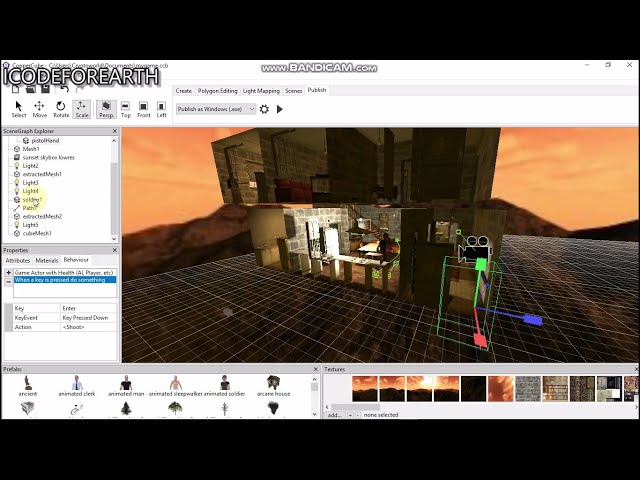Open the Light Mapping tab
The image size is (640, 480).
point(261,91)
